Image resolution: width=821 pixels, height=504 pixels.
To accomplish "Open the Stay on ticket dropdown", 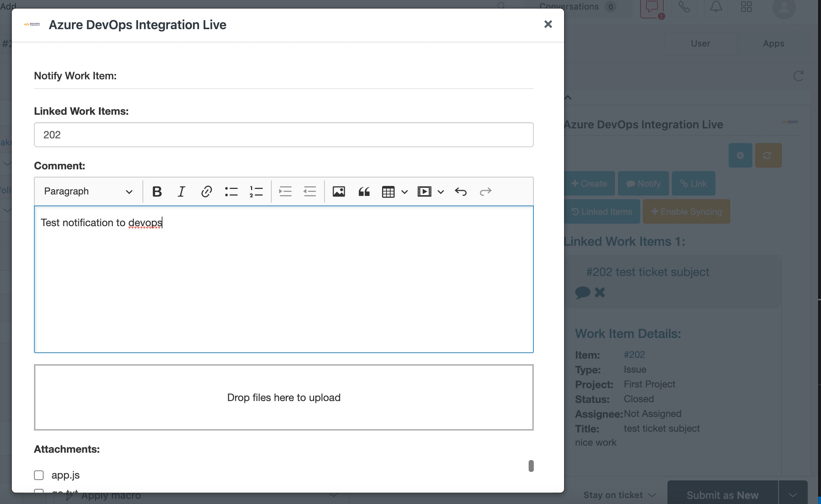I will (619, 495).
